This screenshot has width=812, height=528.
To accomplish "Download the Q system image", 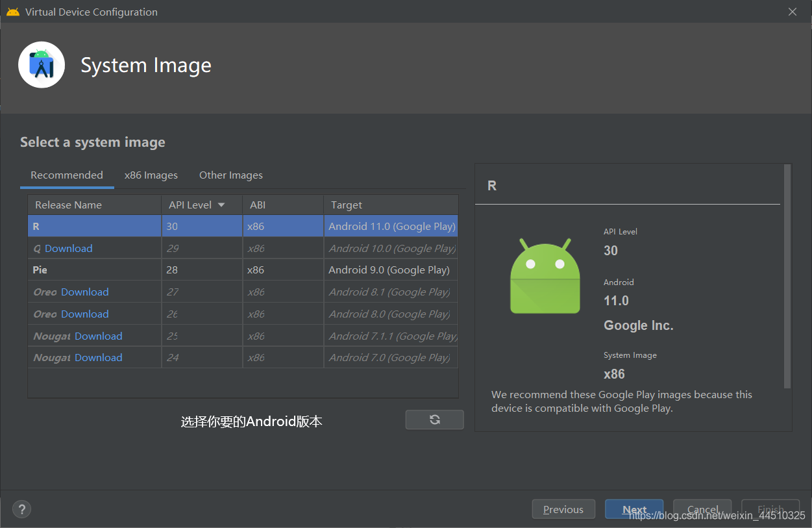I will (69, 249).
